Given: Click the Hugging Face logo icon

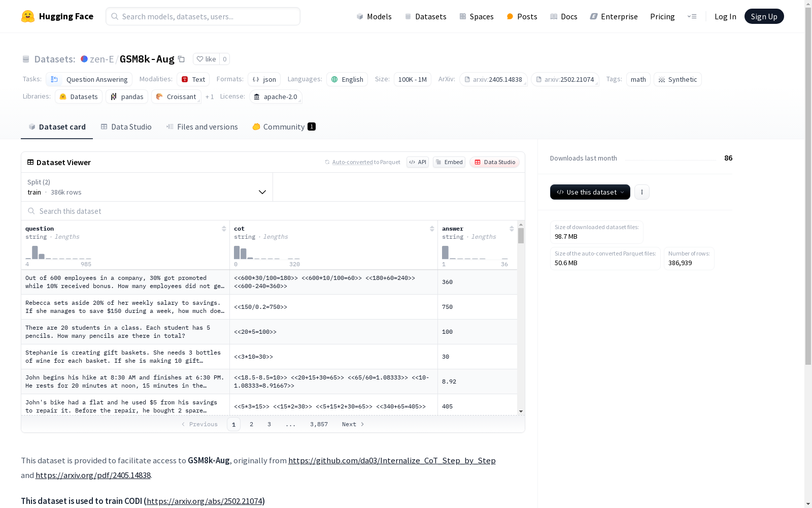Looking at the screenshot, I should (28, 16).
